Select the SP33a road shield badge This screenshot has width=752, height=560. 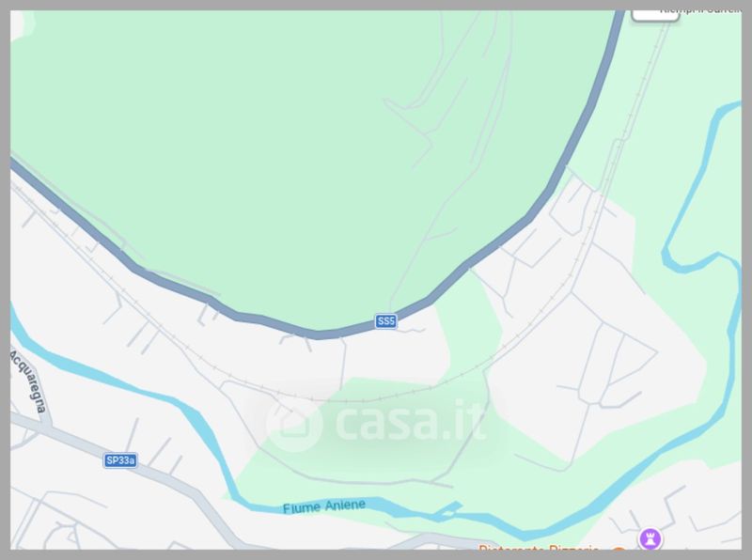(x=120, y=460)
